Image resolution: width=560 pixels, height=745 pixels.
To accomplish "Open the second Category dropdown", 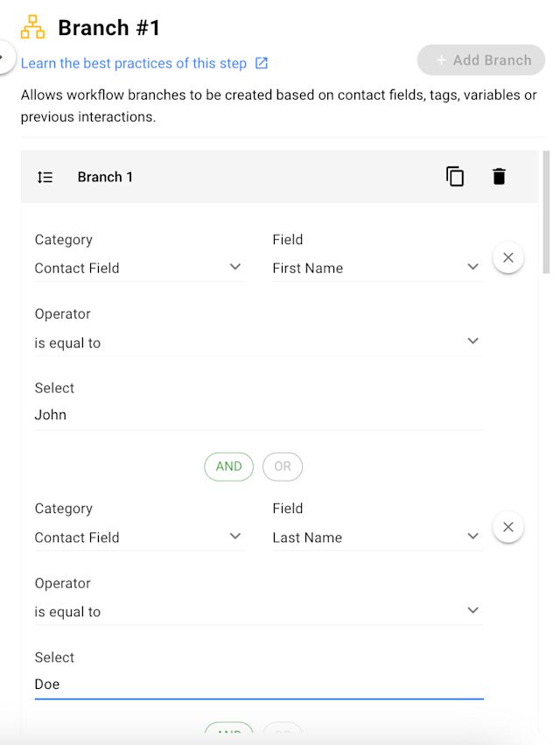I will (x=139, y=537).
